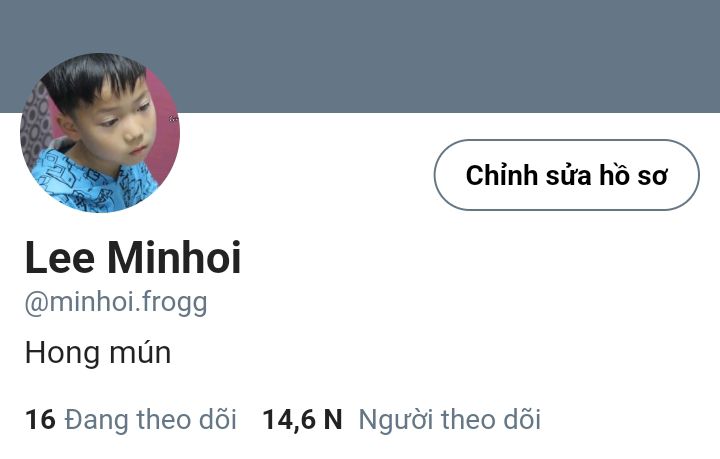Click the Chỉnh sửa hồ sơ button
This screenshot has height=459, width=720.
click(x=567, y=175)
